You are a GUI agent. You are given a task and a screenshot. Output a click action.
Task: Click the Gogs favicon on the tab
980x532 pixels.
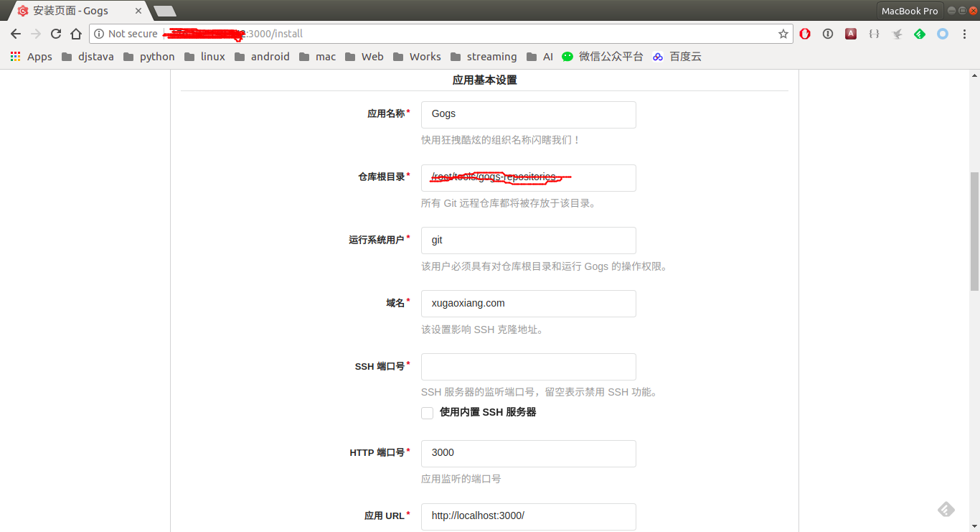coord(23,11)
